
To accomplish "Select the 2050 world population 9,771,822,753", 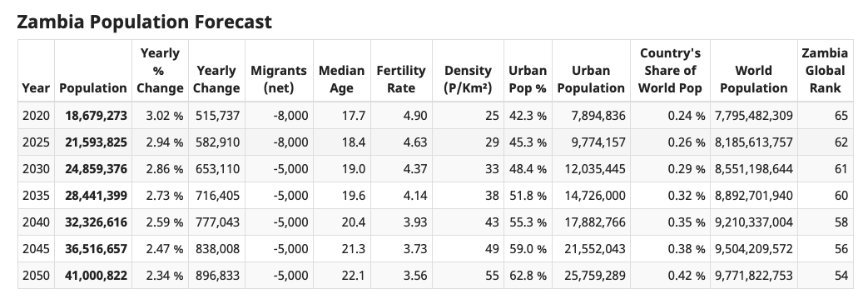I will pos(754,275).
